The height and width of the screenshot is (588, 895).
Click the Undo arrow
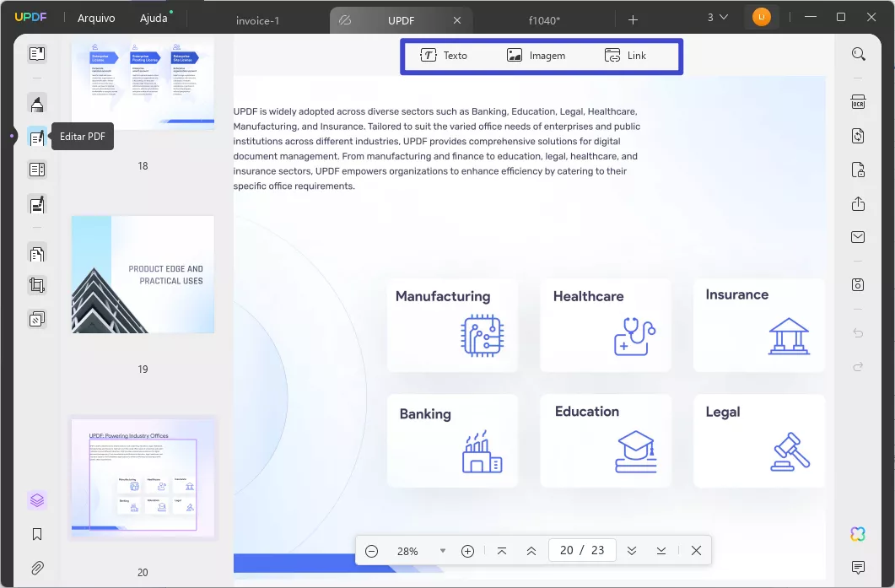[858, 333]
